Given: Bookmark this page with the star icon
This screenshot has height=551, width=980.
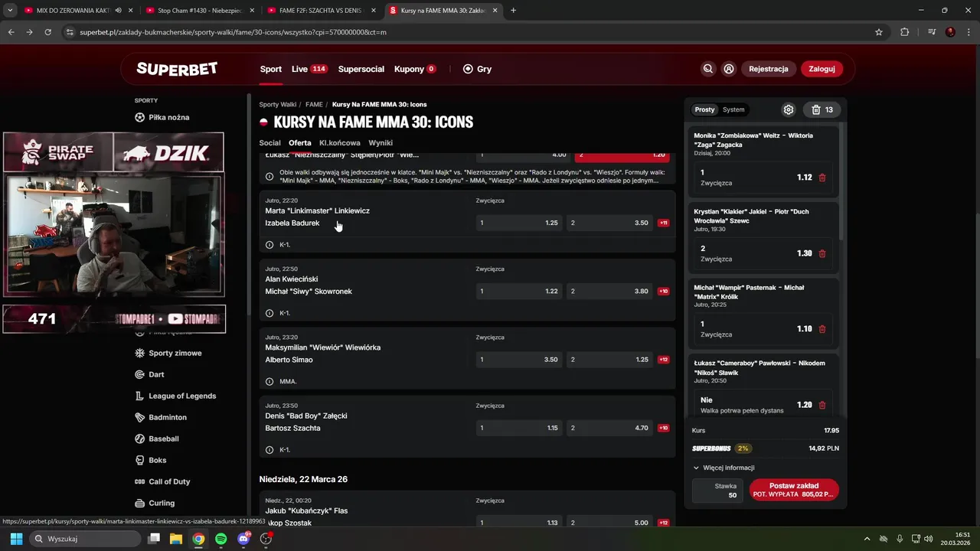Looking at the screenshot, I should tap(879, 32).
